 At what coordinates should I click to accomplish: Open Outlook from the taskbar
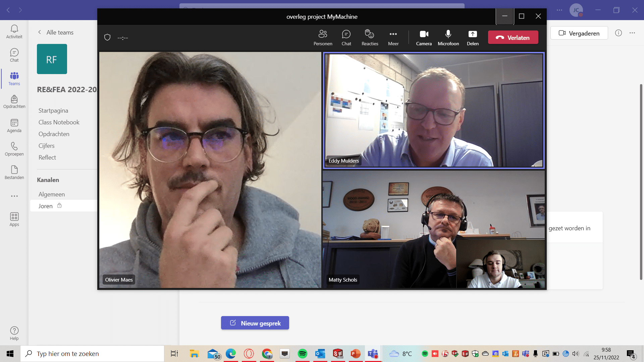click(x=320, y=354)
